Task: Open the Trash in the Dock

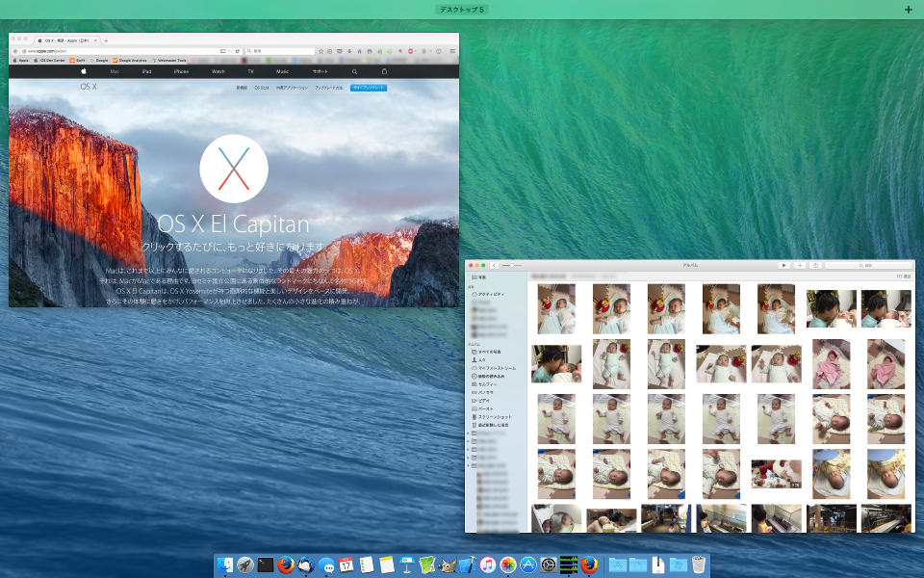Action: click(x=699, y=565)
